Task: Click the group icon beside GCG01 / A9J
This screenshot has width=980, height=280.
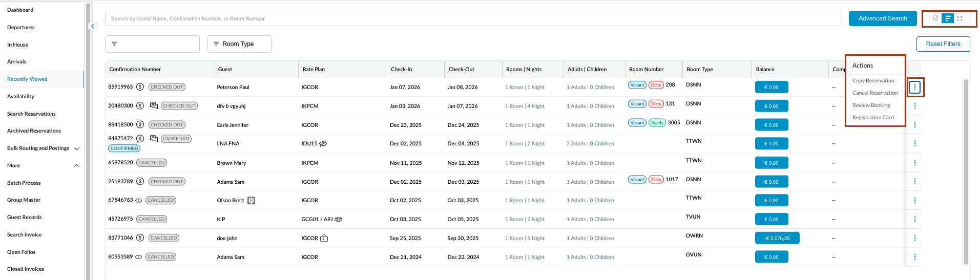Action: pos(338,220)
